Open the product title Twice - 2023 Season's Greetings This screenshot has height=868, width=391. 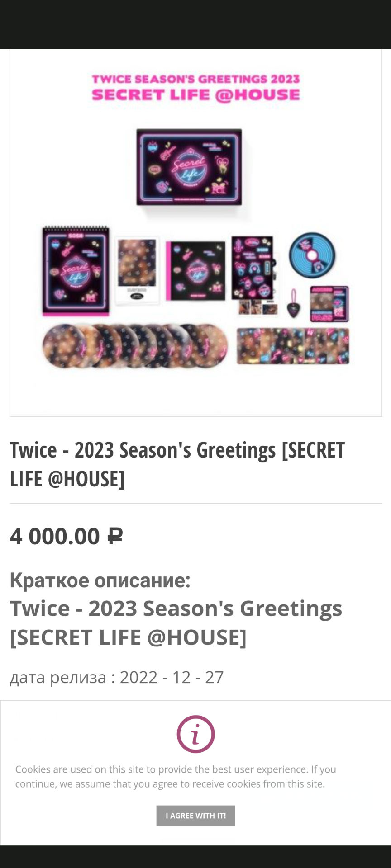click(x=177, y=464)
